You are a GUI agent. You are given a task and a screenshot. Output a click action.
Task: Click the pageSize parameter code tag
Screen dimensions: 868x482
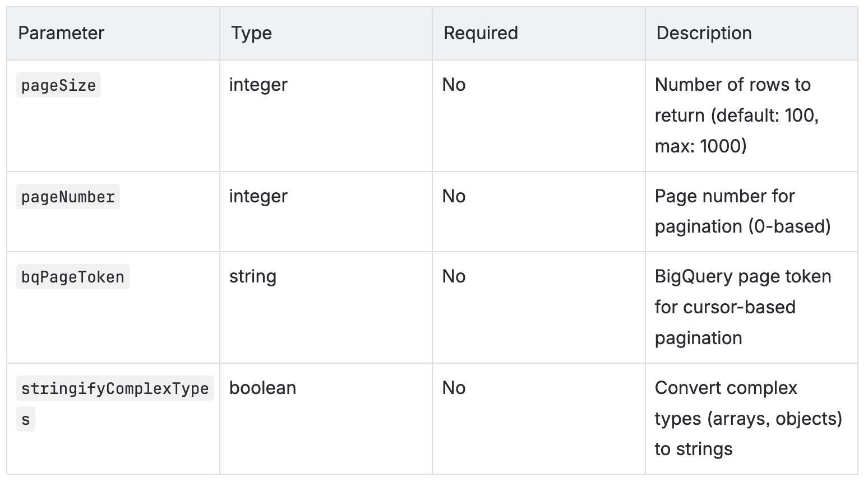point(58,85)
